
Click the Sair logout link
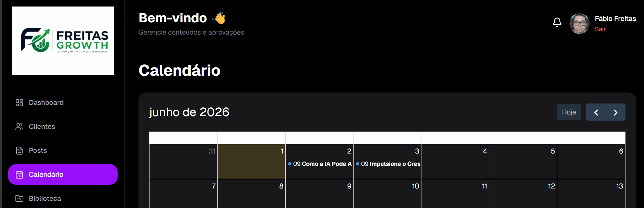pyautogui.click(x=600, y=29)
